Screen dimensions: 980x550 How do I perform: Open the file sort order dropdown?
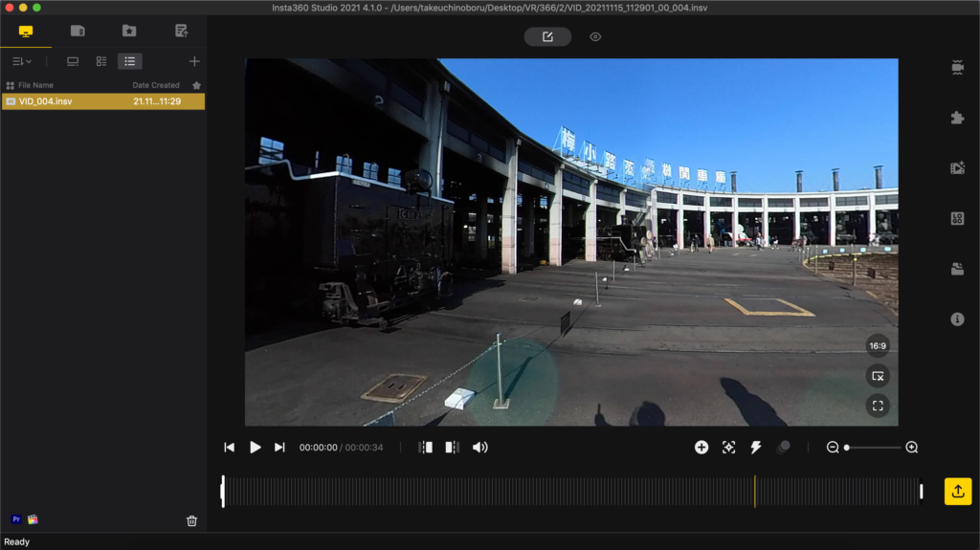[x=21, y=61]
